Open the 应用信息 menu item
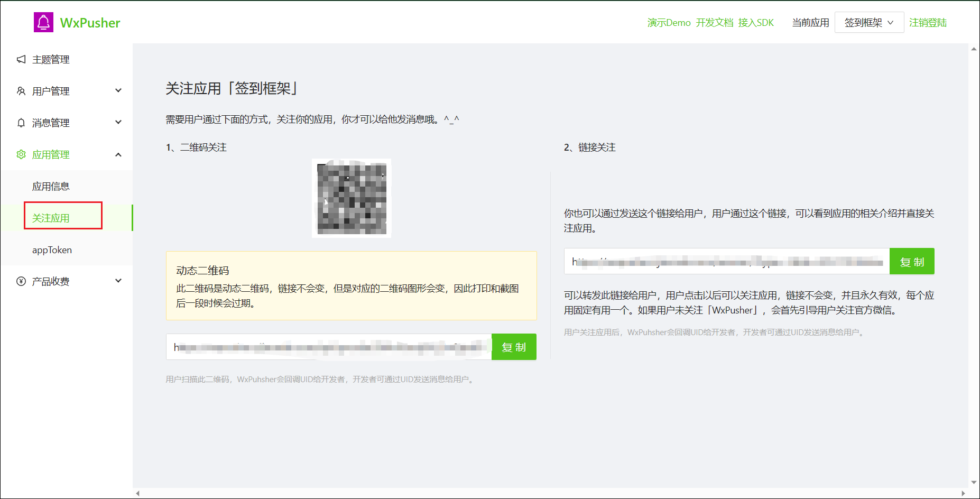The height and width of the screenshot is (499, 980). click(51, 186)
